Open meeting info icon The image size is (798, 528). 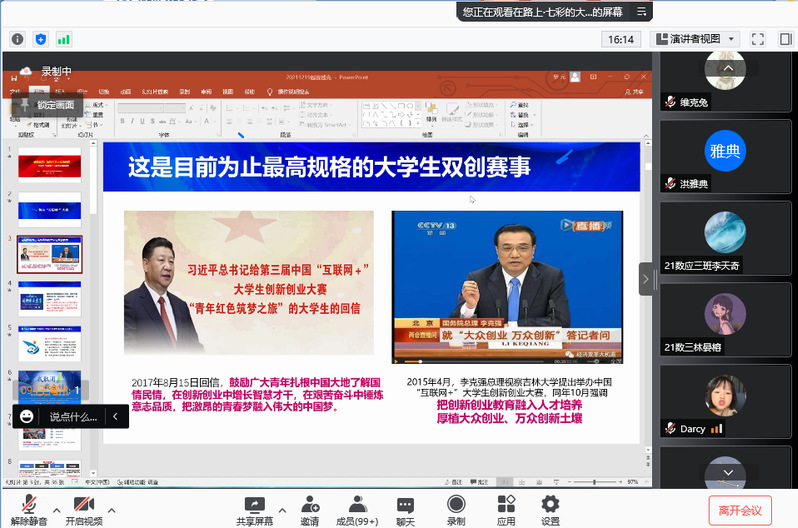(17, 39)
